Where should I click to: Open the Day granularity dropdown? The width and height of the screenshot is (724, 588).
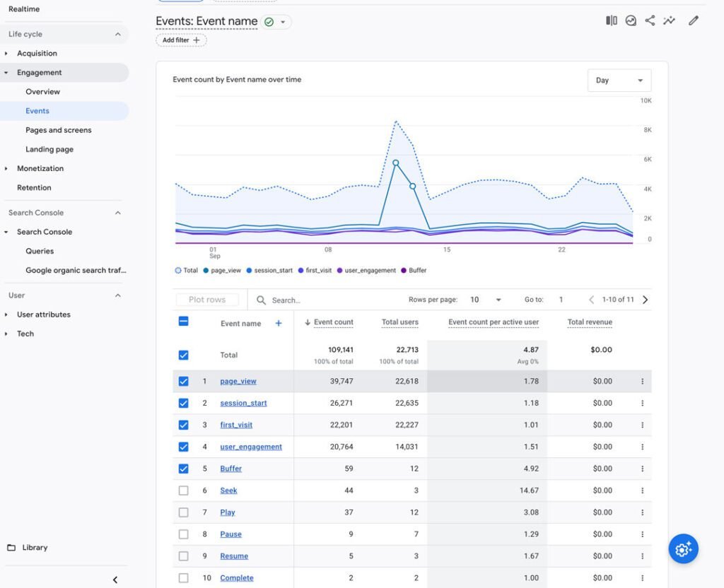coord(619,81)
